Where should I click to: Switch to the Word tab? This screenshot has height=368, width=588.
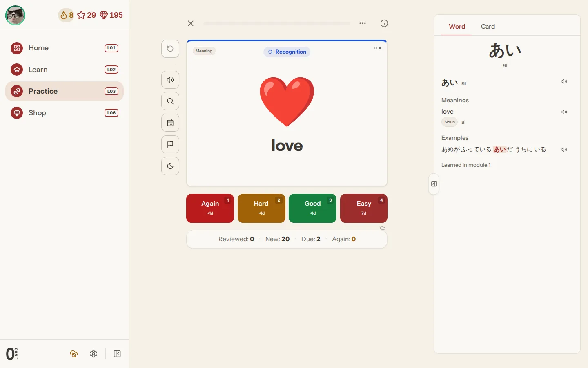click(457, 27)
